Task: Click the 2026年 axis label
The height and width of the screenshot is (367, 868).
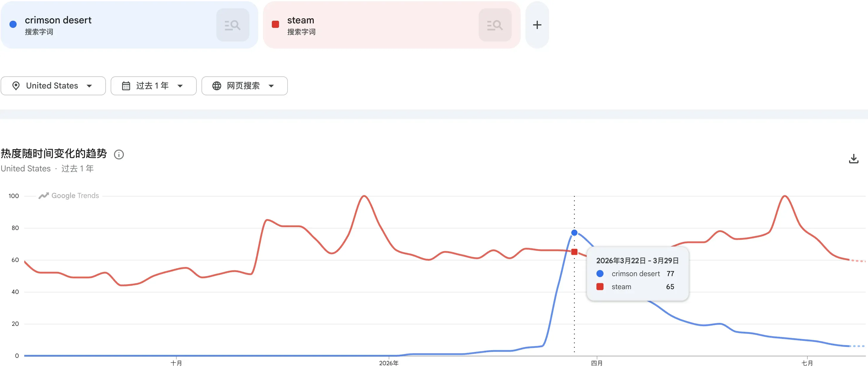Action: 388,363
